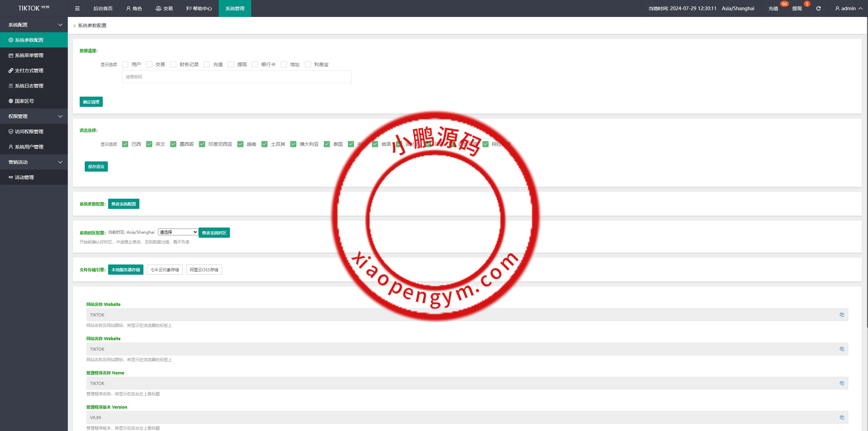Click the refresh icon in top bar

coord(818,8)
